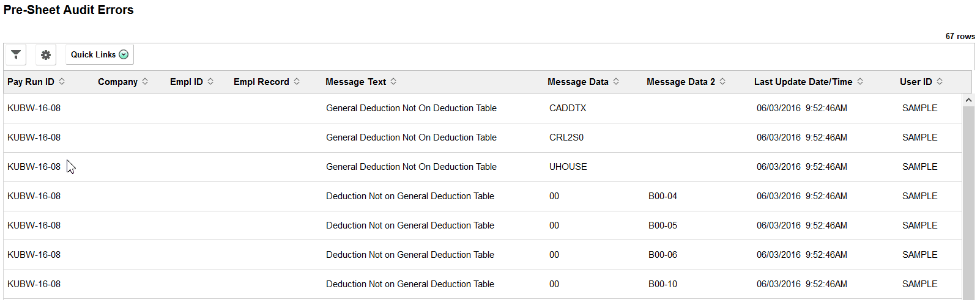Sort by Last Update Date/Time arrows
The image size is (980, 300).
tap(860, 81)
